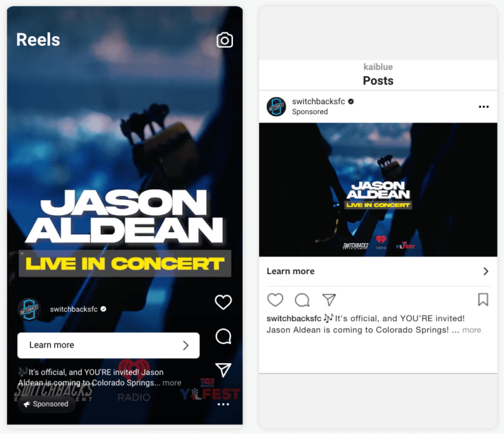Expand feed post caption via more
This screenshot has height=434, width=504.
click(x=472, y=330)
